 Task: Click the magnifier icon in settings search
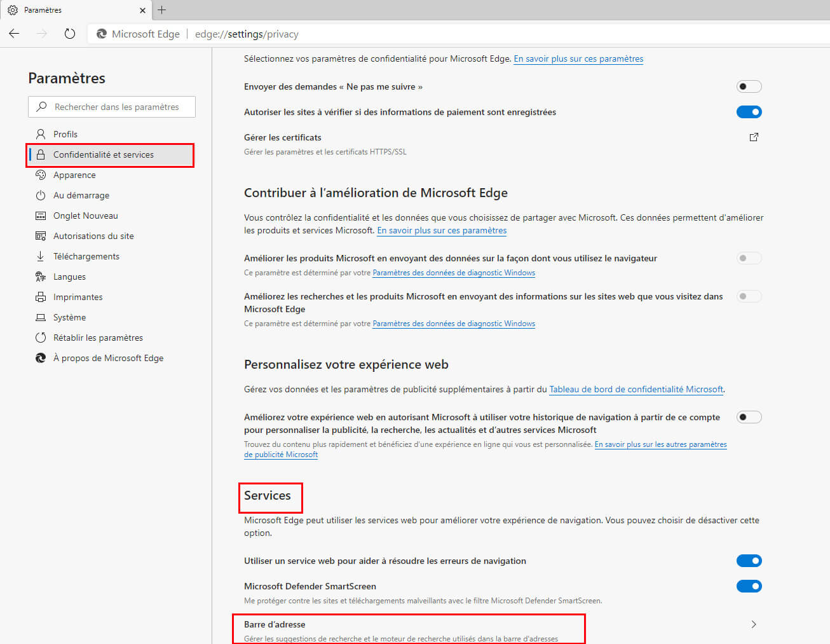42,107
